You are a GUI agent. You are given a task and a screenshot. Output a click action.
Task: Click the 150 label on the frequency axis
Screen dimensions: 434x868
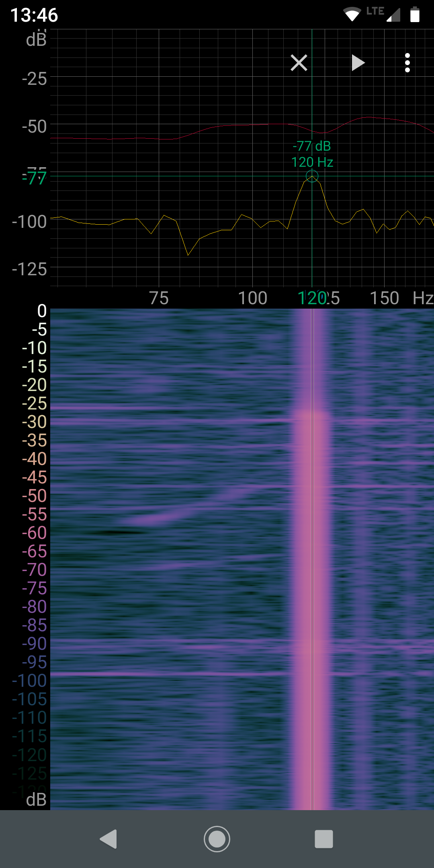pos(384,298)
